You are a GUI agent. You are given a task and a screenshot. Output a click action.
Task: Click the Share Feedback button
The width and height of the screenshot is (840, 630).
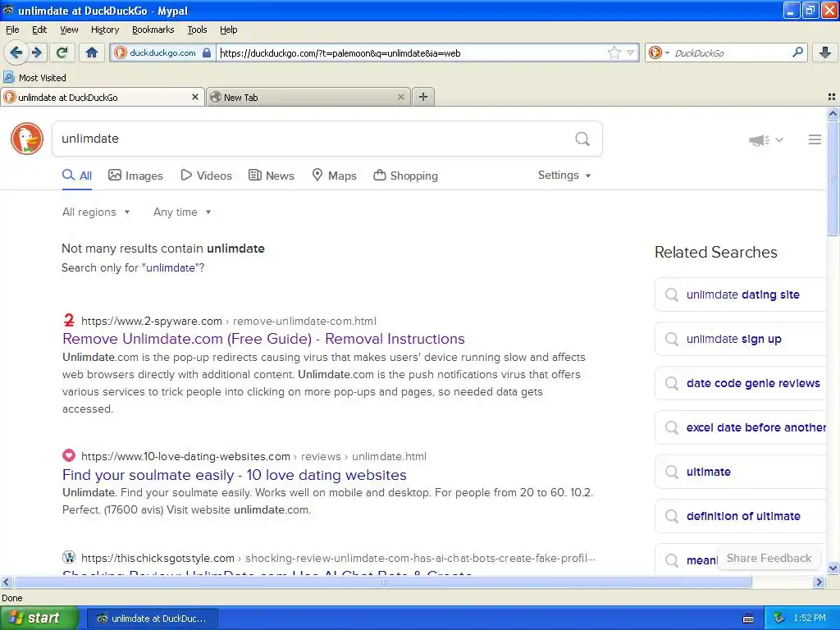pos(769,558)
